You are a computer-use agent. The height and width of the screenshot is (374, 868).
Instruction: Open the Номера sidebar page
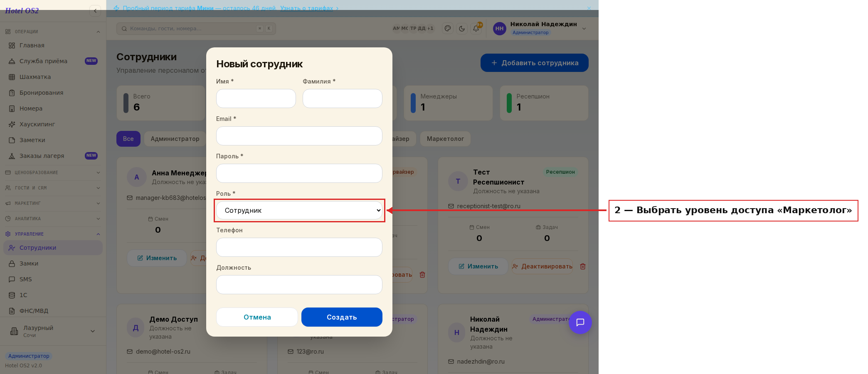[53, 108]
